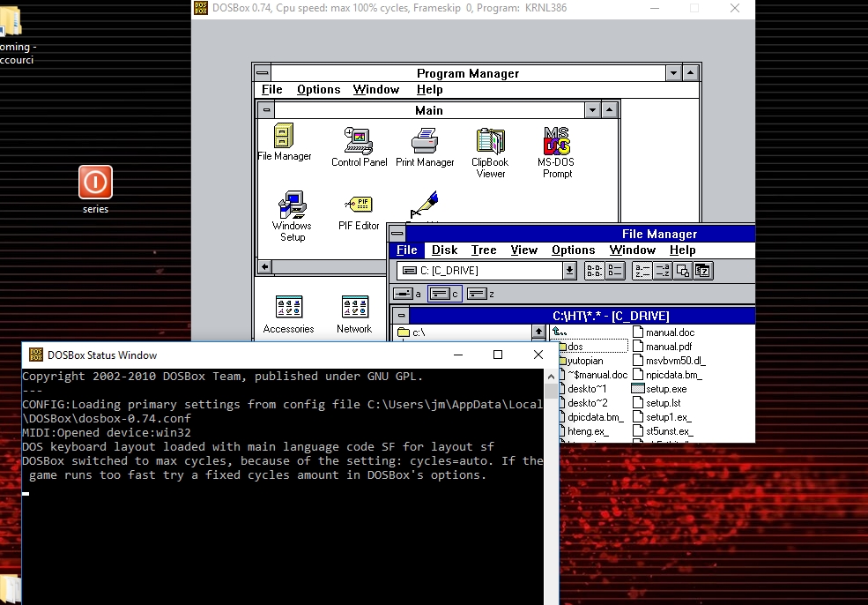Start the MS-DOS Prompt
868x605 pixels.
click(556, 142)
